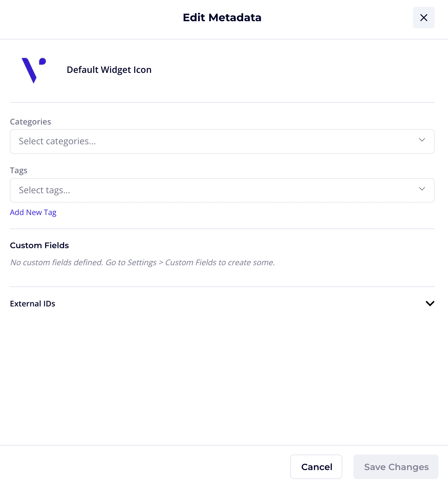Click the Tags dropdown chevron icon
This screenshot has width=448, height=488.
[x=422, y=188]
